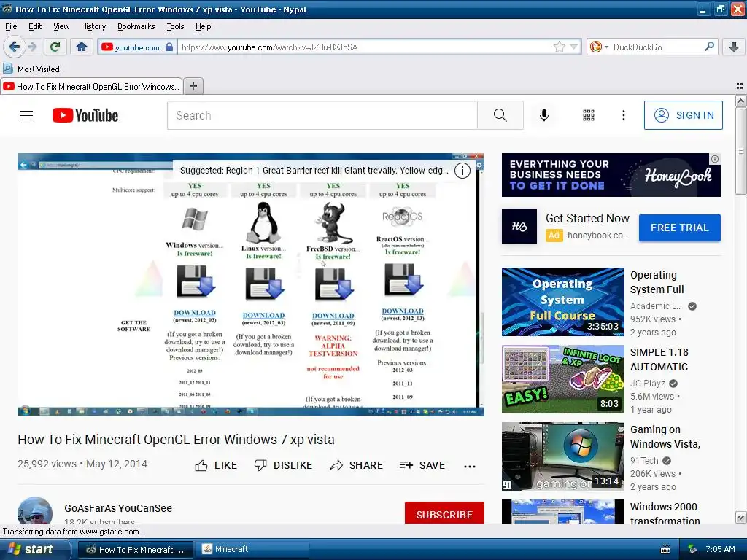This screenshot has width=747, height=560.
Task: Open the SIMPLE 1.18 AUTOMATIC video title
Action: (659, 359)
